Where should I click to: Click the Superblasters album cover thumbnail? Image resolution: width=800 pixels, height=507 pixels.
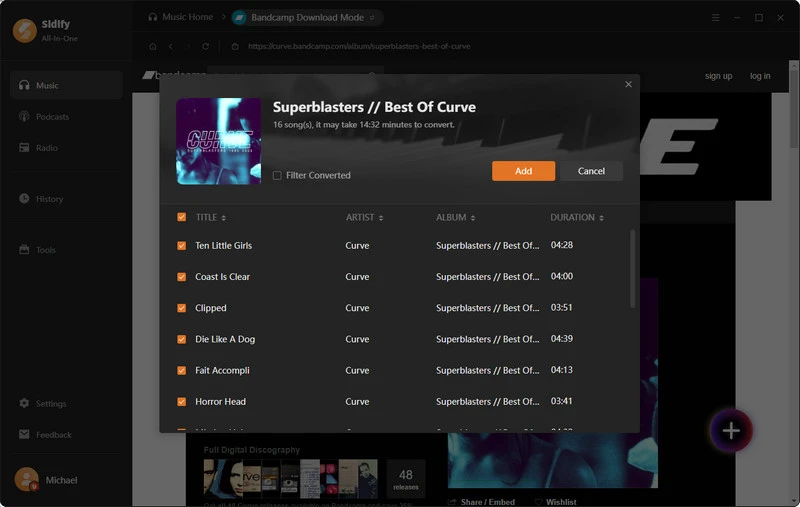(218, 141)
